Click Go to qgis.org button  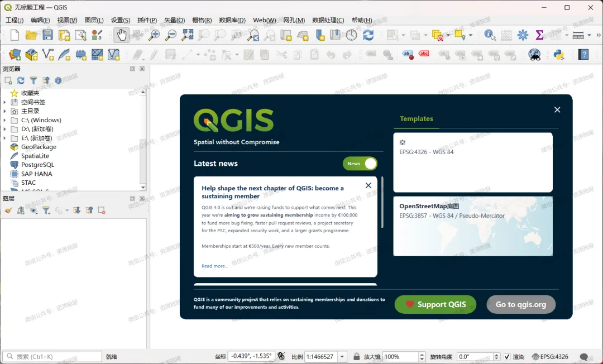(521, 304)
